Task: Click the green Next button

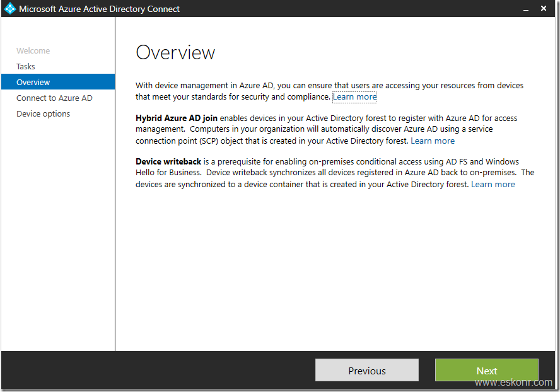Action: coord(487,370)
